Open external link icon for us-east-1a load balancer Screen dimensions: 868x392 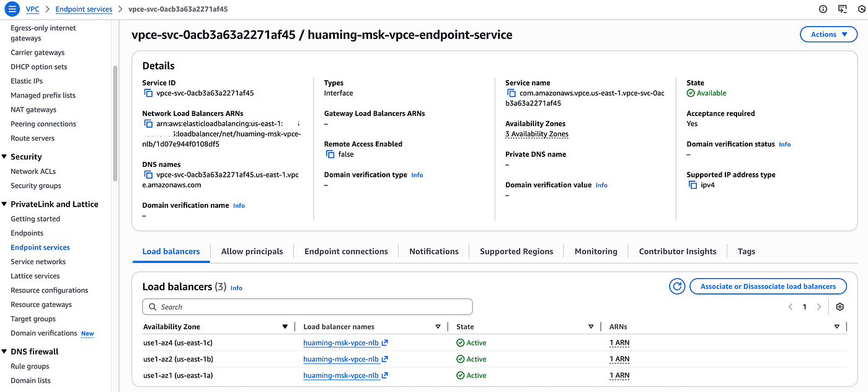(384, 375)
